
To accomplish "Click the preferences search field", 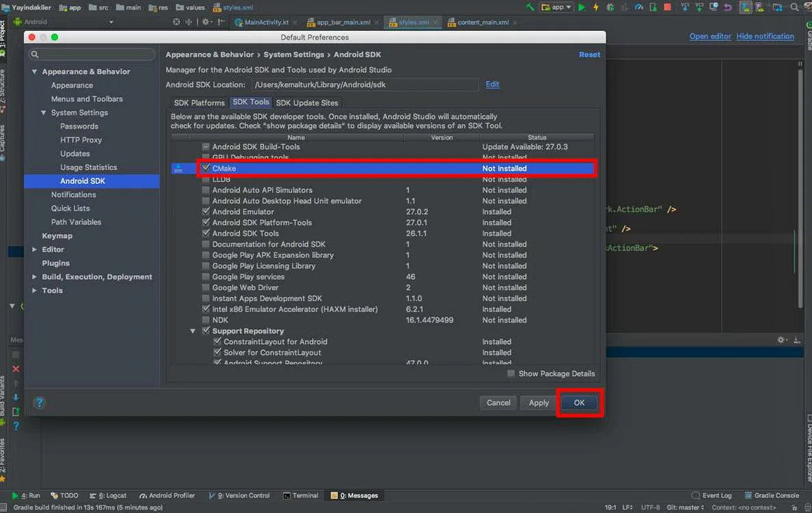I will [x=92, y=54].
